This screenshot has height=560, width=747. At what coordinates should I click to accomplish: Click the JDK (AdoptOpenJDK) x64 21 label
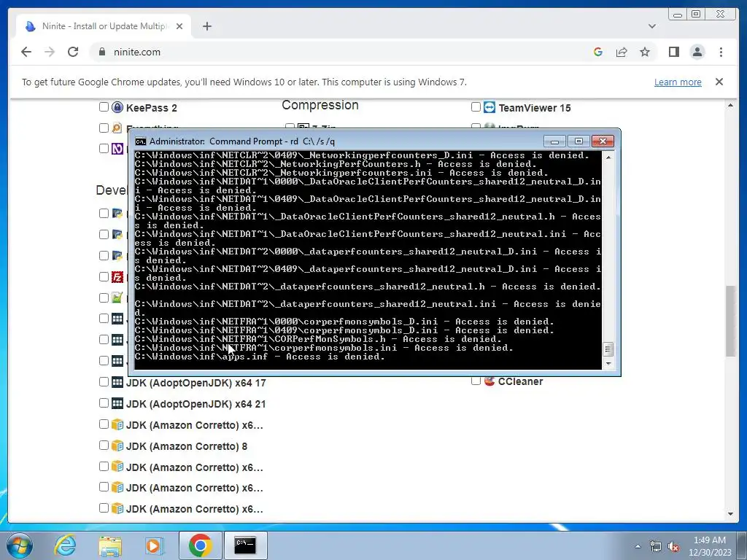pyautogui.click(x=196, y=404)
